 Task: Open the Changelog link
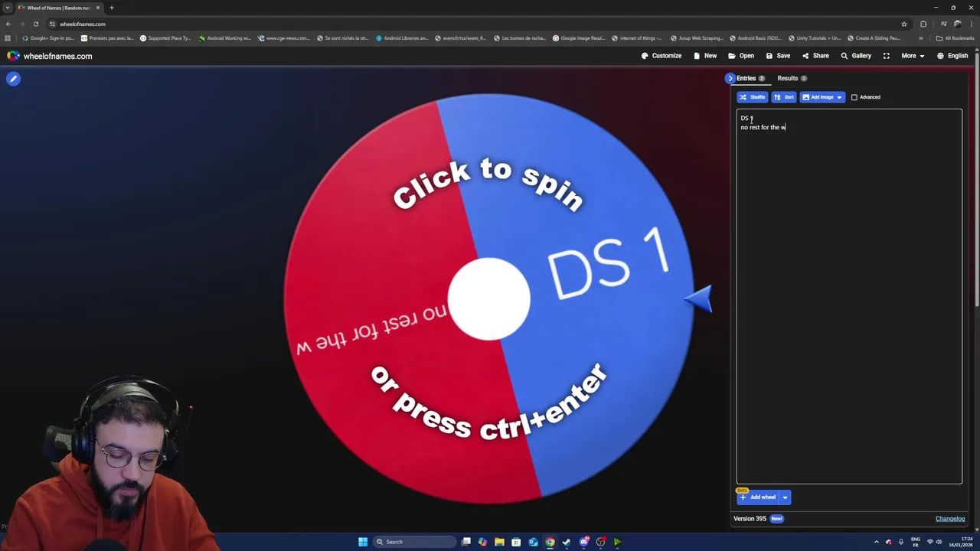pos(950,519)
